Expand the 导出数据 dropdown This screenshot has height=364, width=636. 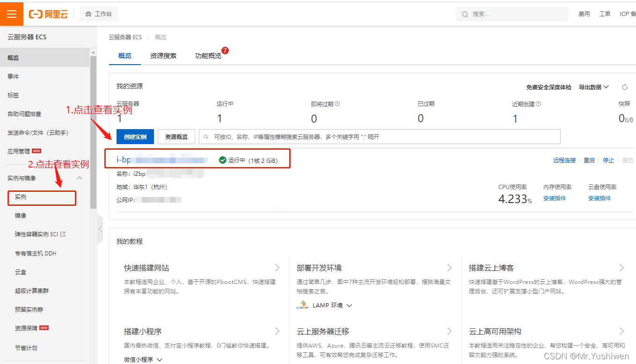pyautogui.click(x=593, y=87)
